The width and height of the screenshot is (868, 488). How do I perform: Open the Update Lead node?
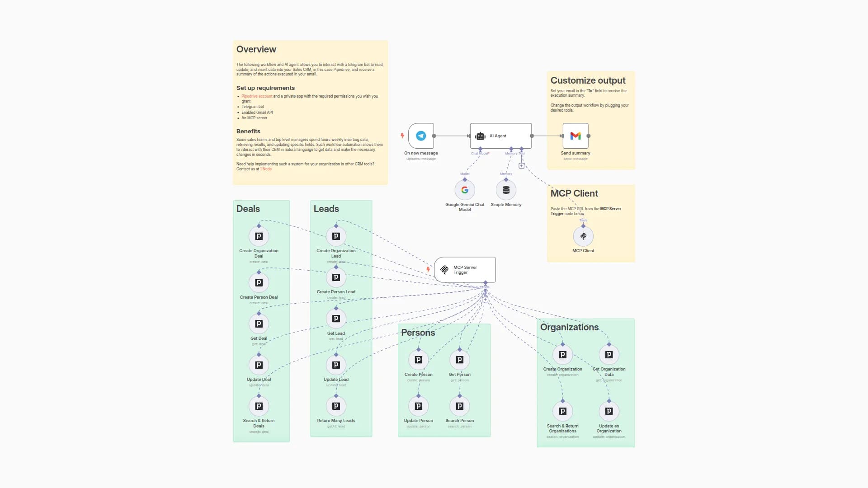click(x=336, y=365)
